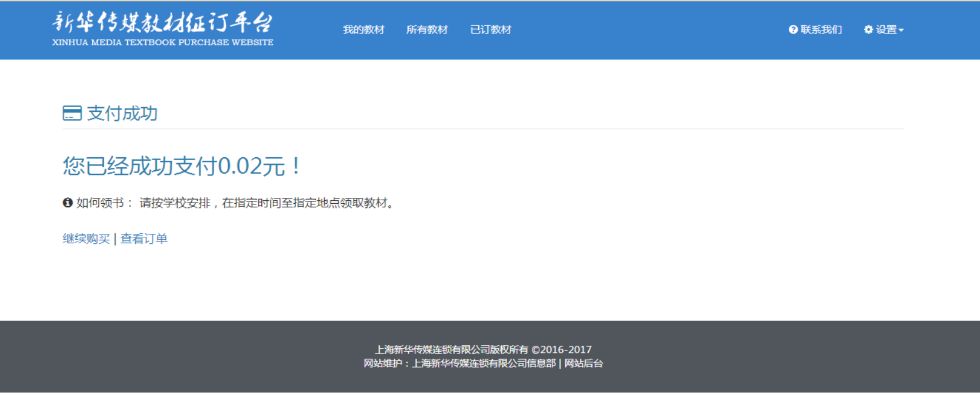Click the 继续购买 link
This screenshot has width=980, height=394.
coord(86,239)
